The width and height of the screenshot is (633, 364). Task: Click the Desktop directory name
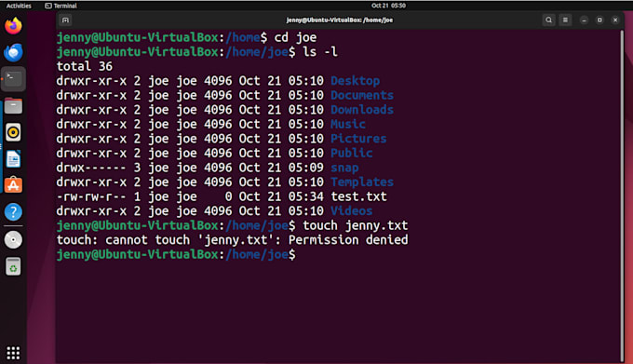(356, 81)
